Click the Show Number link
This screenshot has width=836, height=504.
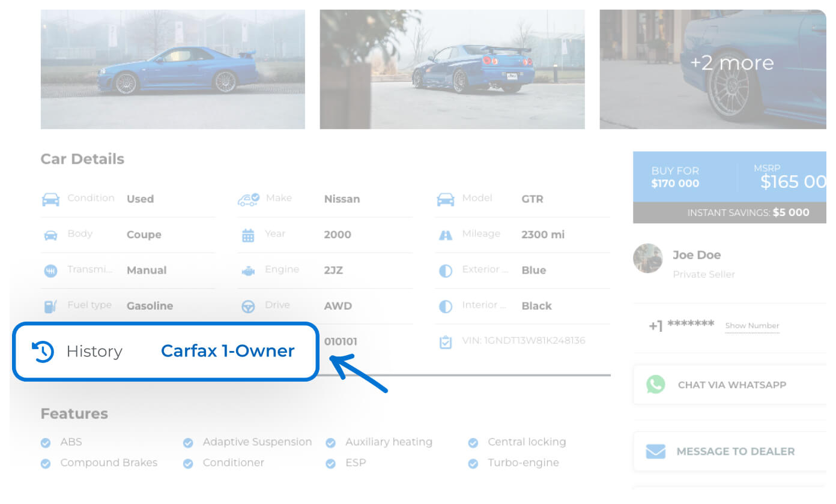click(x=752, y=326)
